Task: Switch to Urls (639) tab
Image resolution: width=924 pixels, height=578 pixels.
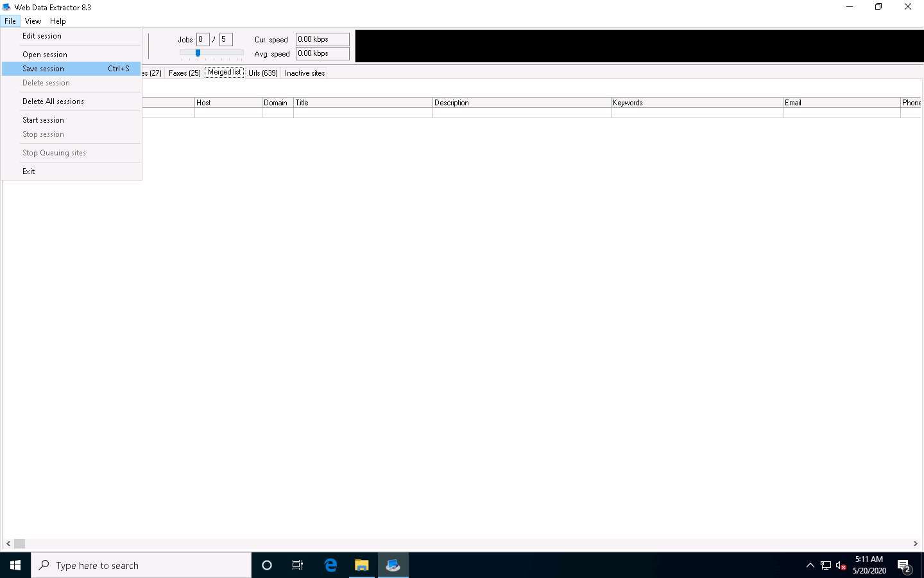Action: (x=263, y=73)
